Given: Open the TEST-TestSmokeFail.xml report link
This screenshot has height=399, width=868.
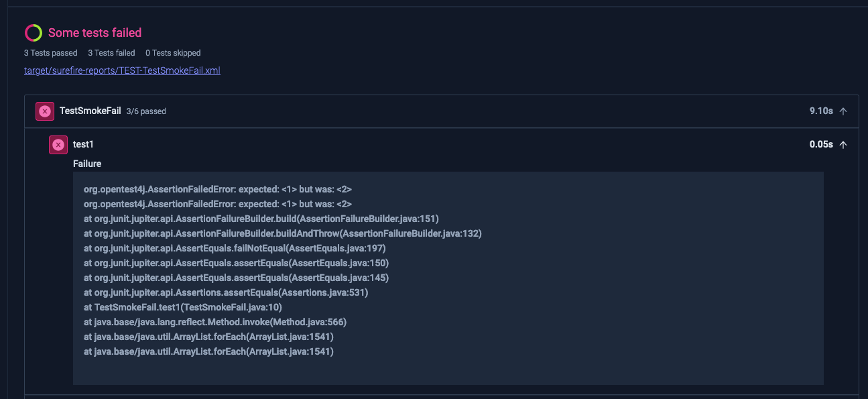Looking at the screenshot, I should pyautogui.click(x=122, y=70).
